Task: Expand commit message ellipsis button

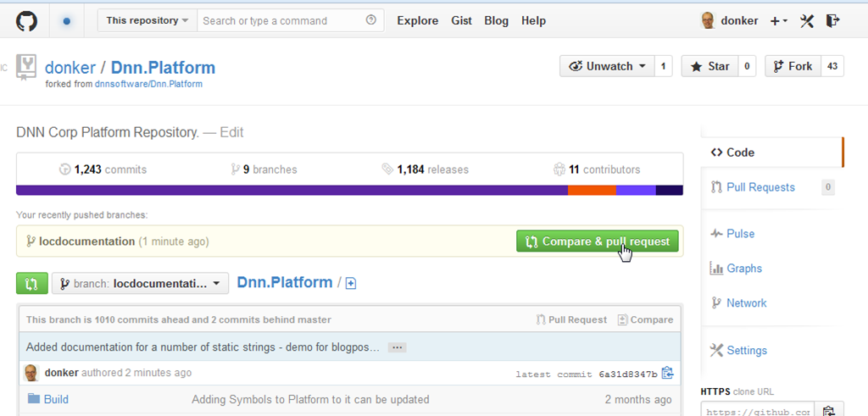Action: pyautogui.click(x=397, y=347)
